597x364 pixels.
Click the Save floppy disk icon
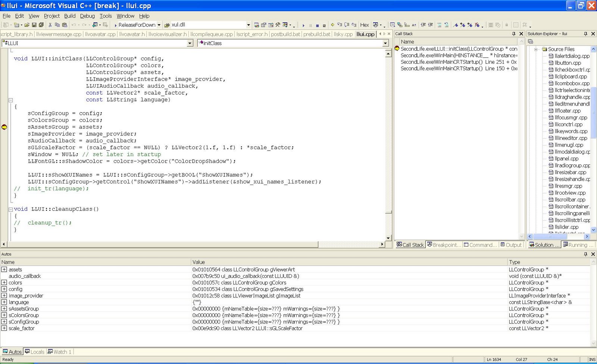pyautogui.click(x=34, y=25)
